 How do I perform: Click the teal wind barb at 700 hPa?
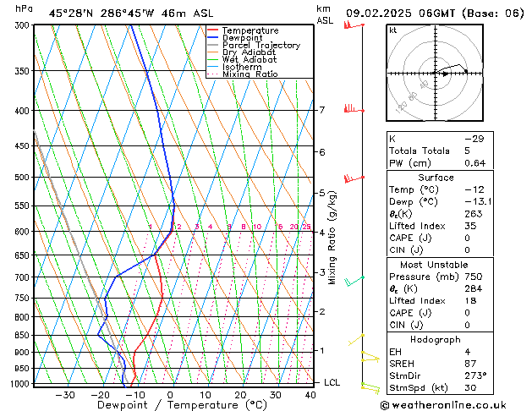[354, 281]
